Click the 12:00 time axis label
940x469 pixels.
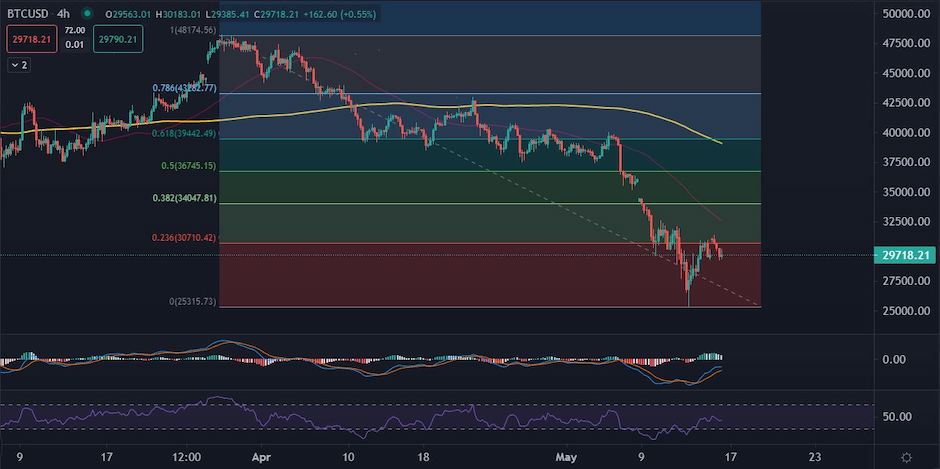pyautogui.click(x=185, y=457)
